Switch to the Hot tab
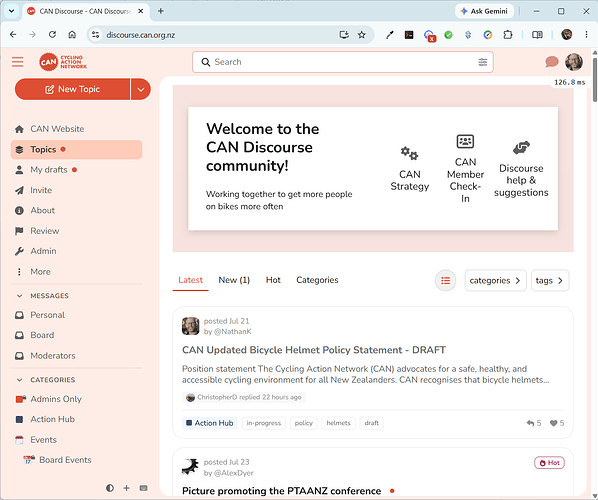 pyautogui.click(x=273, y=280)
